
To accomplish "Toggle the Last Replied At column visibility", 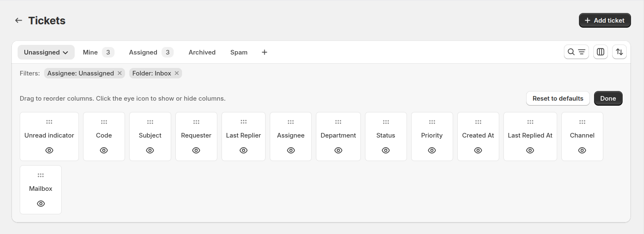I will coord(530,150).
